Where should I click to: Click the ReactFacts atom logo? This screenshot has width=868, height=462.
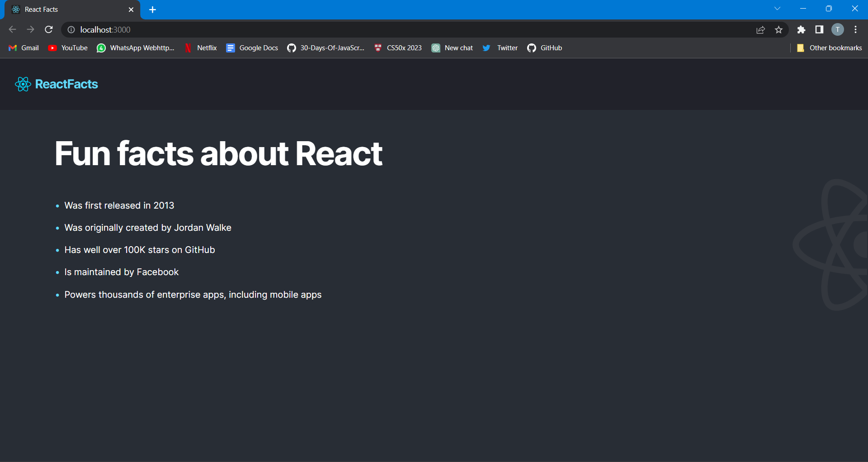click(x=23, y=84)
